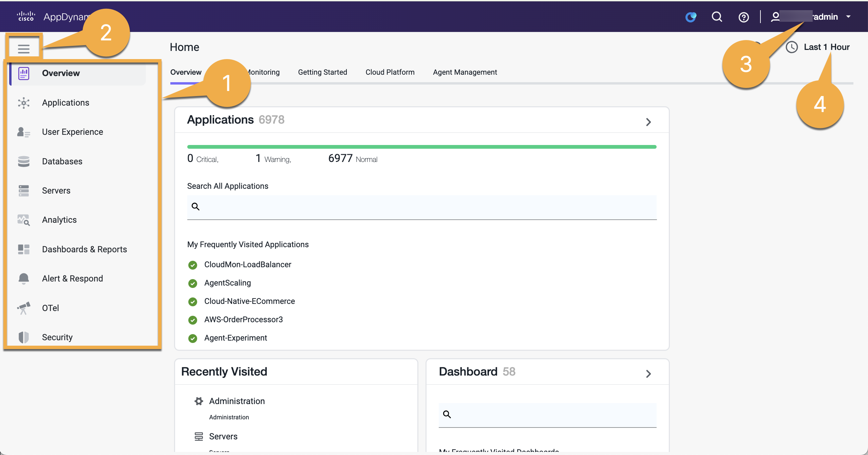This screenshot has width=868, height=455.
Task: Click the help question mark icon
Action: pyautogui.click(x=743, y=17)
